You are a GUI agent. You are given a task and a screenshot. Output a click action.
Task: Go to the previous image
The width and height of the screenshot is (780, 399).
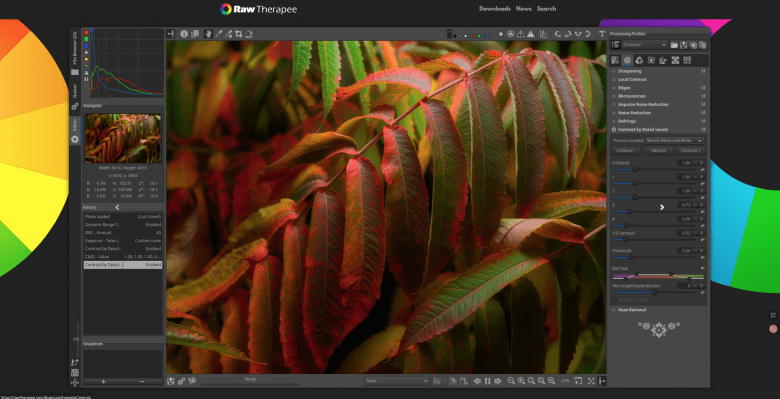[x=477, y=381]
